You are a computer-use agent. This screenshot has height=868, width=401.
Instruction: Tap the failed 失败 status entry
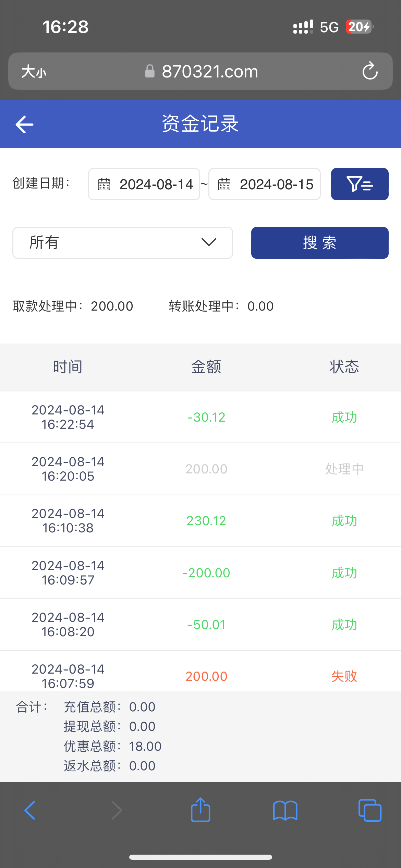pyautogui.click(x=344, y=676)
